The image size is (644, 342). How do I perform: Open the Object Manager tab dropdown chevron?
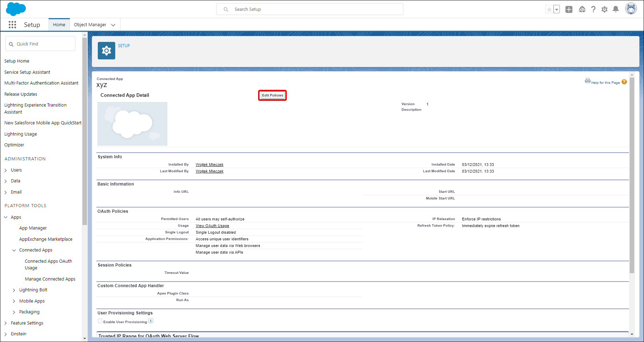113,25
